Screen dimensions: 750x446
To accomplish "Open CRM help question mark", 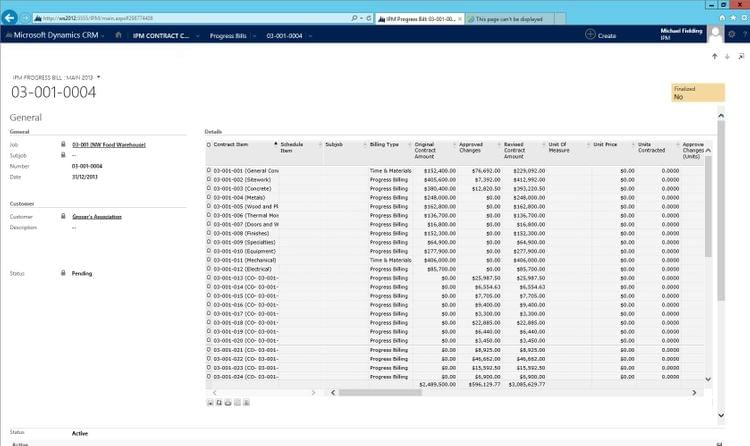I will coord(745,34).
